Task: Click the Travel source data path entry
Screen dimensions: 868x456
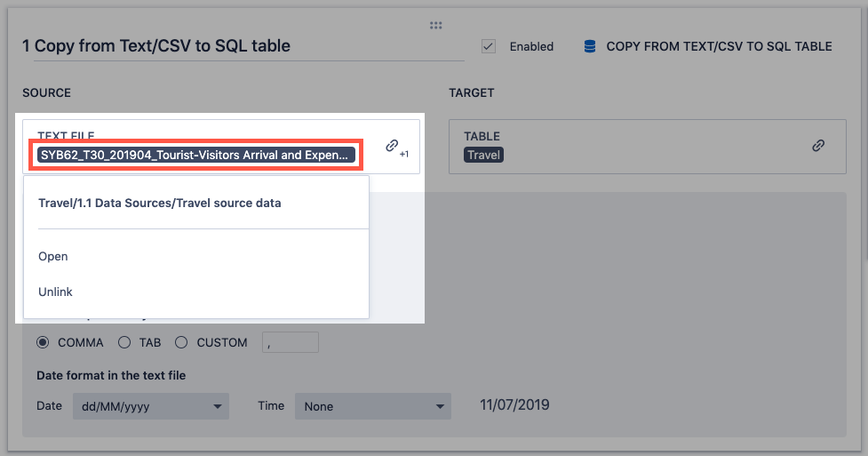Action: pyautogui.click(x=160, y=203)
